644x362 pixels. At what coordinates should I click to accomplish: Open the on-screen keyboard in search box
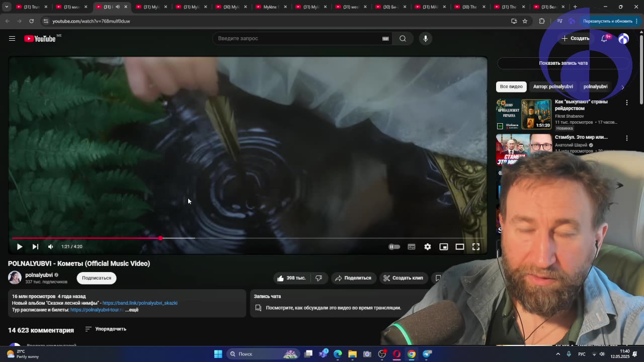tap(385, 38)
